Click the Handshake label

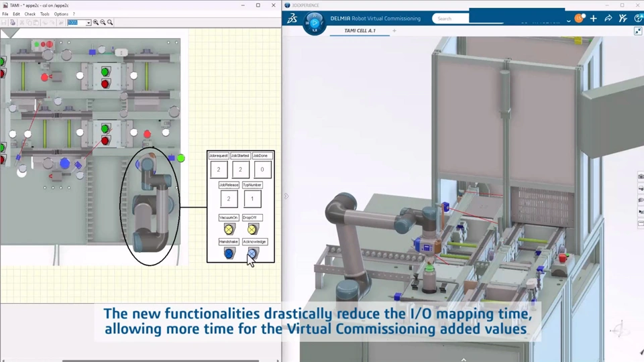[x=229, y=242]
